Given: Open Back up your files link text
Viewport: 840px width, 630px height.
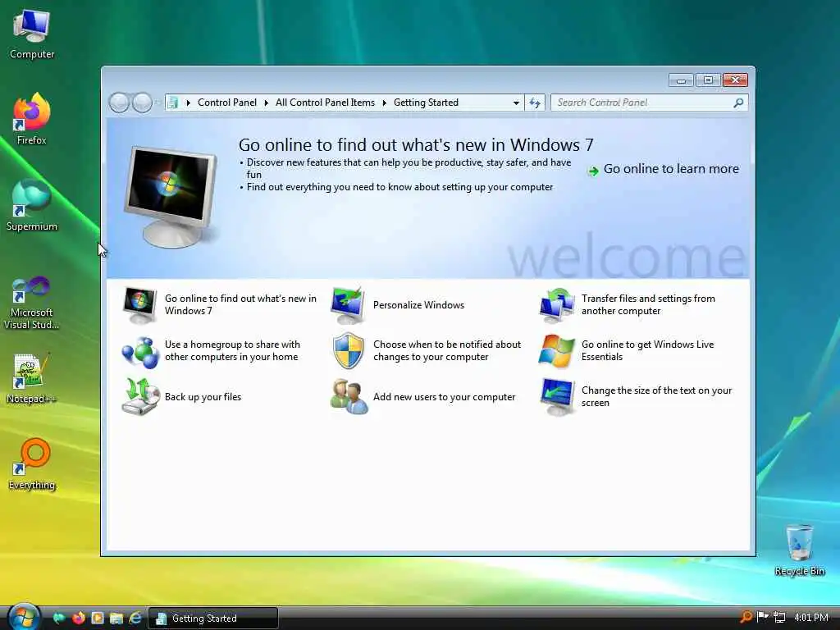Looking at the screenshot, I should click(x=203, y=397).
